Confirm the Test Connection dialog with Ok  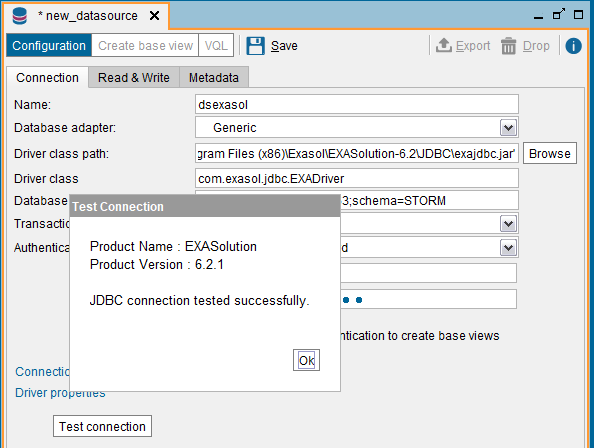(306, 360)
